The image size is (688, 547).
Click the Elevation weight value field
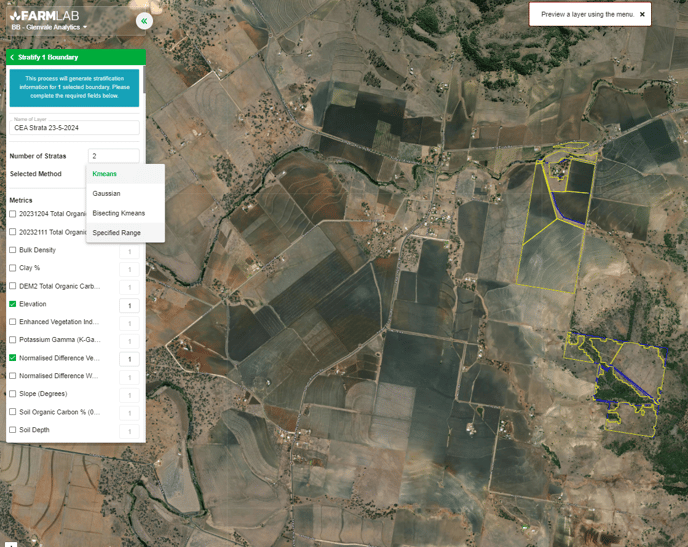pos(129,306)
